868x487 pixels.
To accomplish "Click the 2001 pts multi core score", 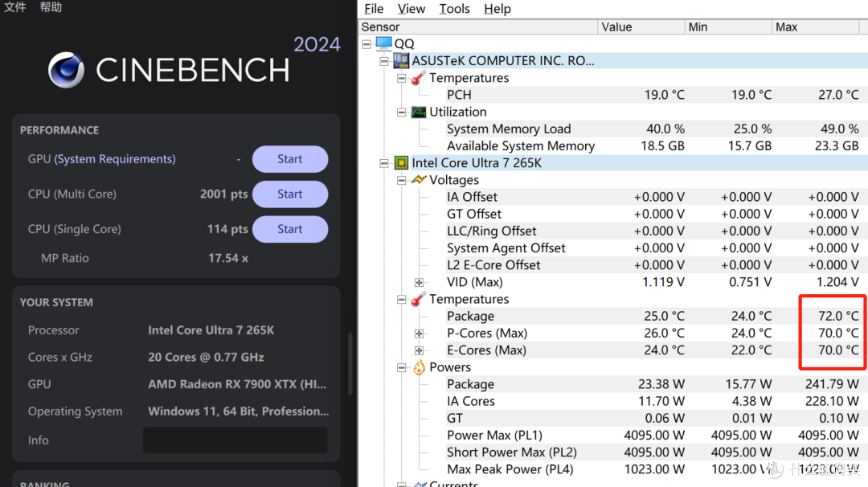I will tap(223, 194).
